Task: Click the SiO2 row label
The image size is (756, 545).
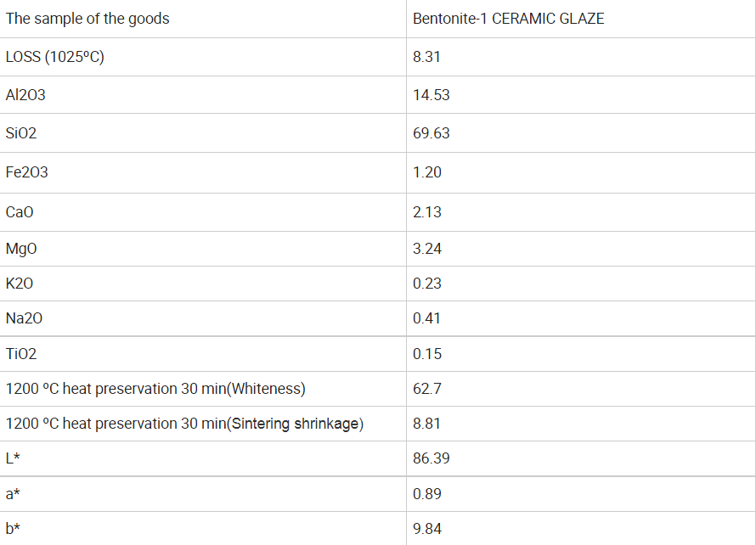Action: click(x=21, y=133)
